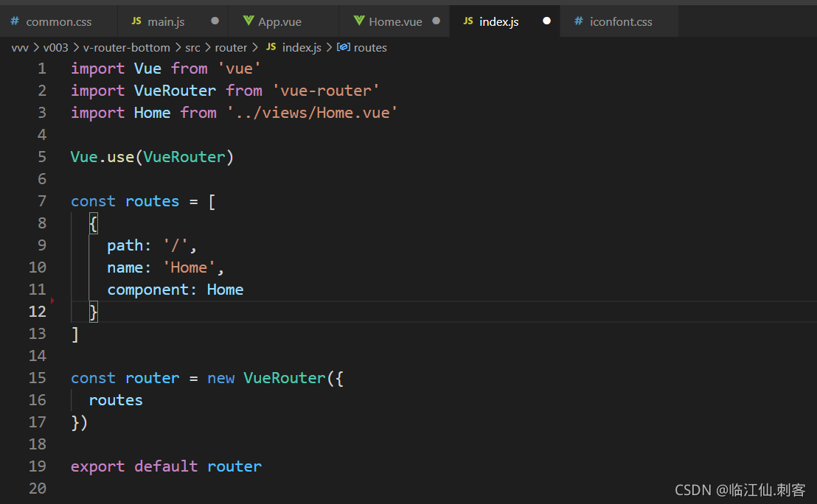Click the red marker beside line 12

52,301
